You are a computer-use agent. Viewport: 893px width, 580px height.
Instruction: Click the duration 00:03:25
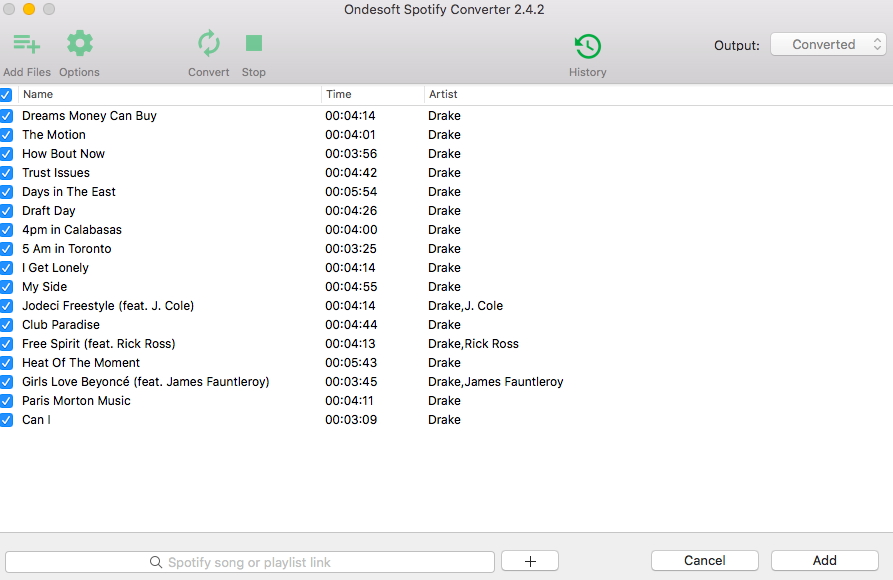pyautogui.click(x=351, y=249)
